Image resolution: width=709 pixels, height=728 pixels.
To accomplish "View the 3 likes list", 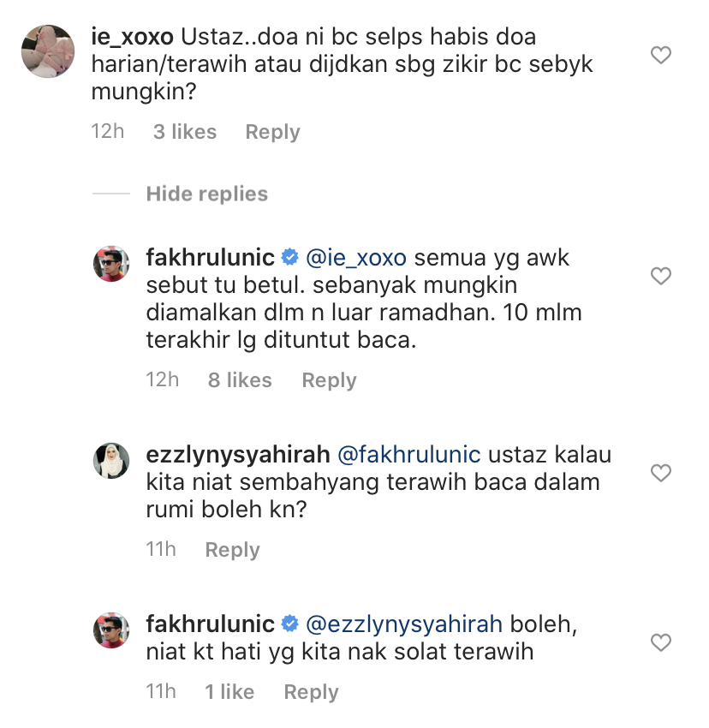I will pos(185,132).
